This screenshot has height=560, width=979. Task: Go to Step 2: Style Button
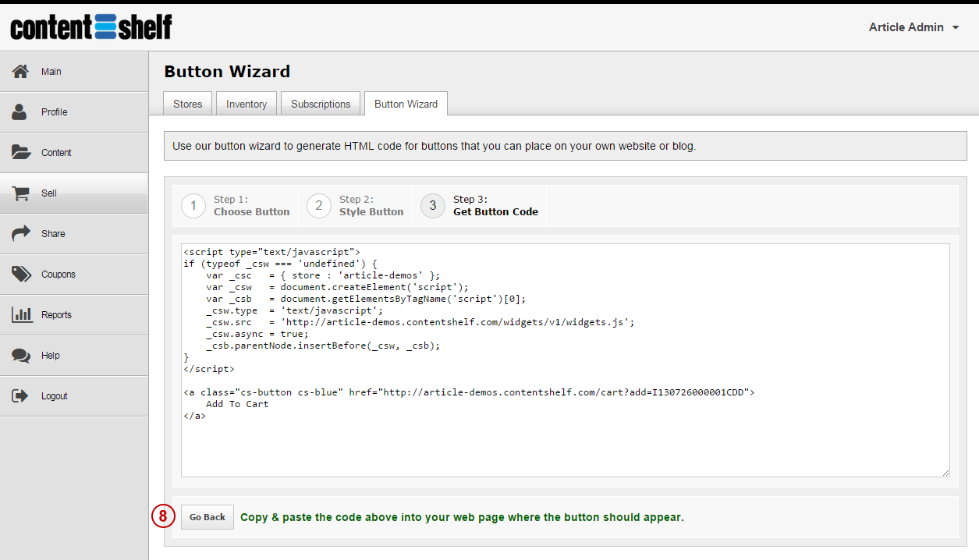[x=356, y=206]
